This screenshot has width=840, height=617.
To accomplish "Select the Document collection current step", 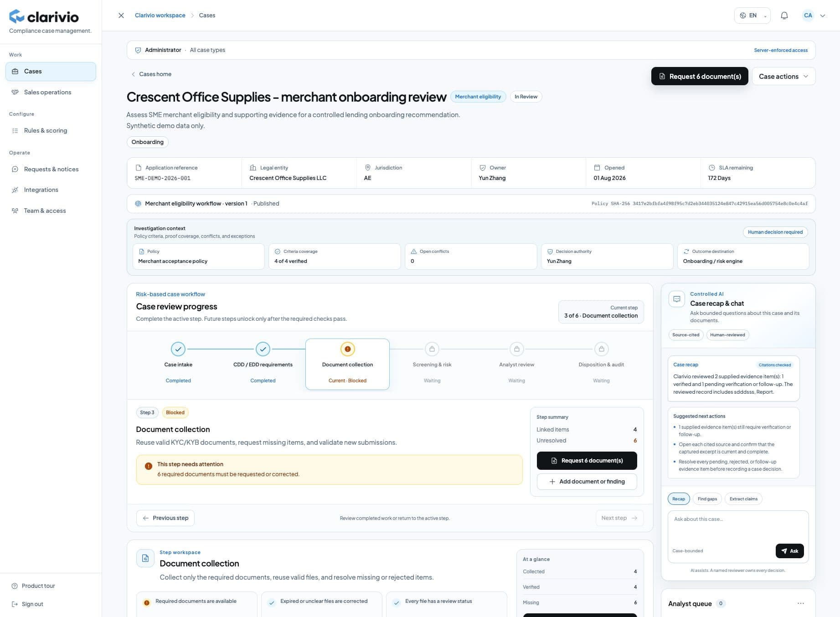I will point(347,364).
